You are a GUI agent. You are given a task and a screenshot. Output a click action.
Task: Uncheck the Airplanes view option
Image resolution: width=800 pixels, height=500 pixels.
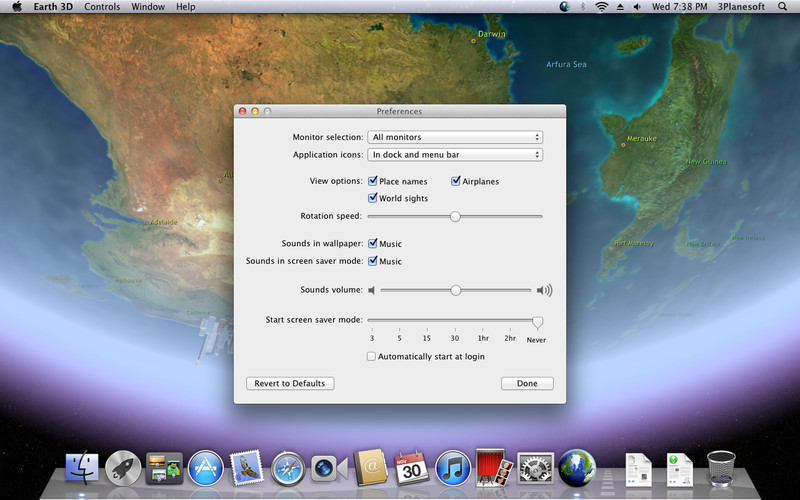tap(456, 181)
